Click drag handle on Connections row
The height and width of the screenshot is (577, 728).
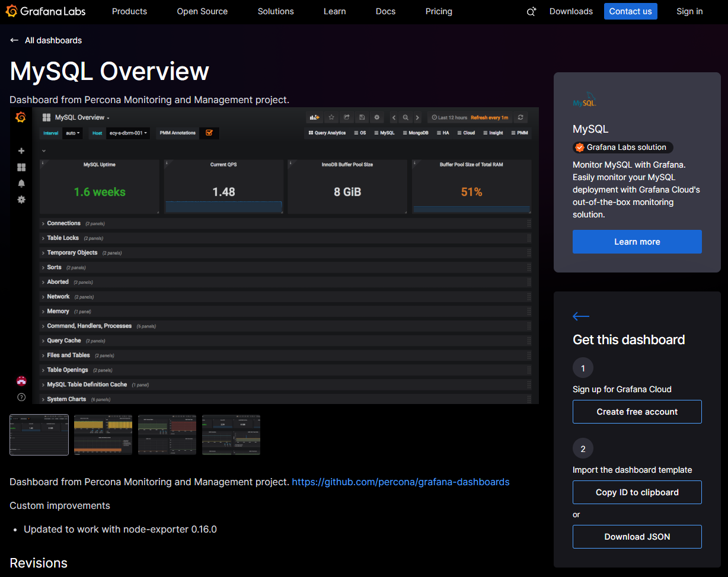(529, 223)
